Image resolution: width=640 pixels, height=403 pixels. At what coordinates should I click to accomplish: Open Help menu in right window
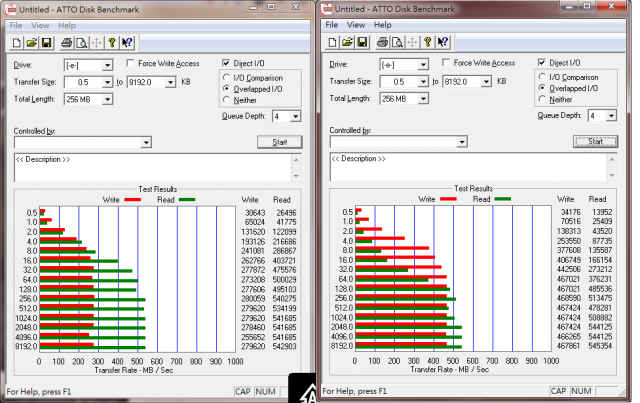coord(382,25)
